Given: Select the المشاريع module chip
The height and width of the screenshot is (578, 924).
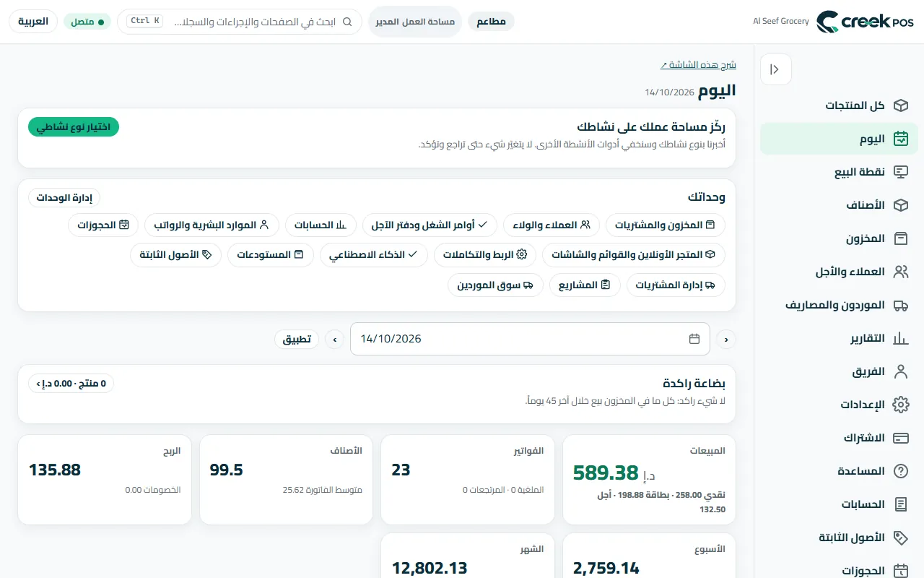Looking at the screenshot, I should (x=585, y=285).
